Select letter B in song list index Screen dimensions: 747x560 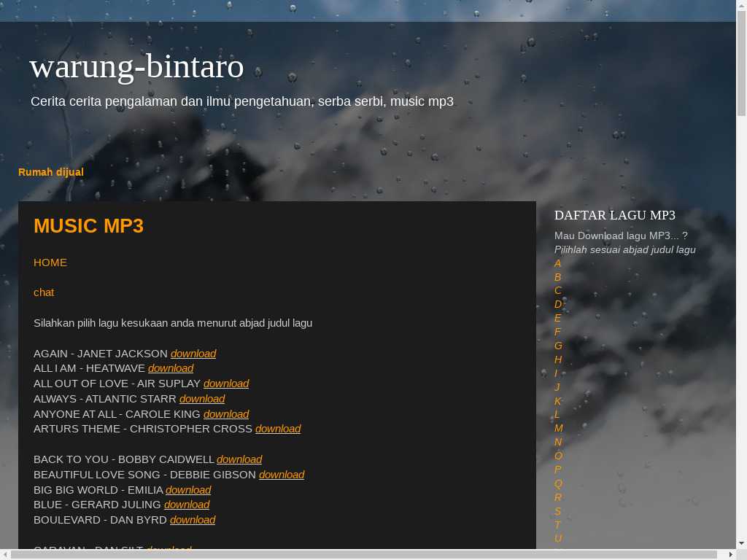pyautogui.click(x=558, y=277)
